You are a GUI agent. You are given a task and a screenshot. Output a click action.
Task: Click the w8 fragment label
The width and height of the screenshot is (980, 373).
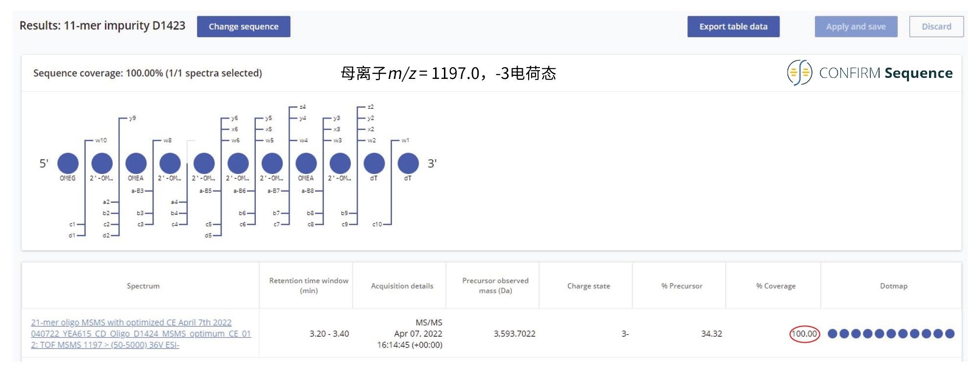168,140
